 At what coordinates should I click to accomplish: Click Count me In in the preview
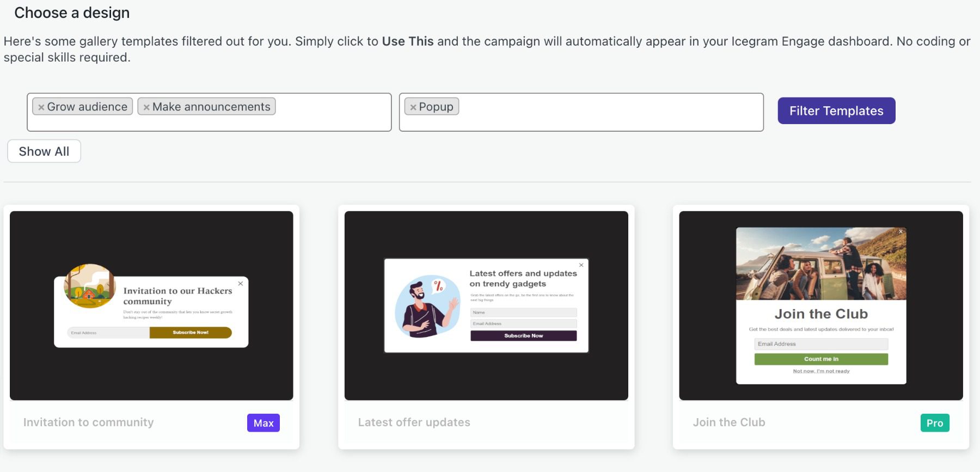click(821, 359)
